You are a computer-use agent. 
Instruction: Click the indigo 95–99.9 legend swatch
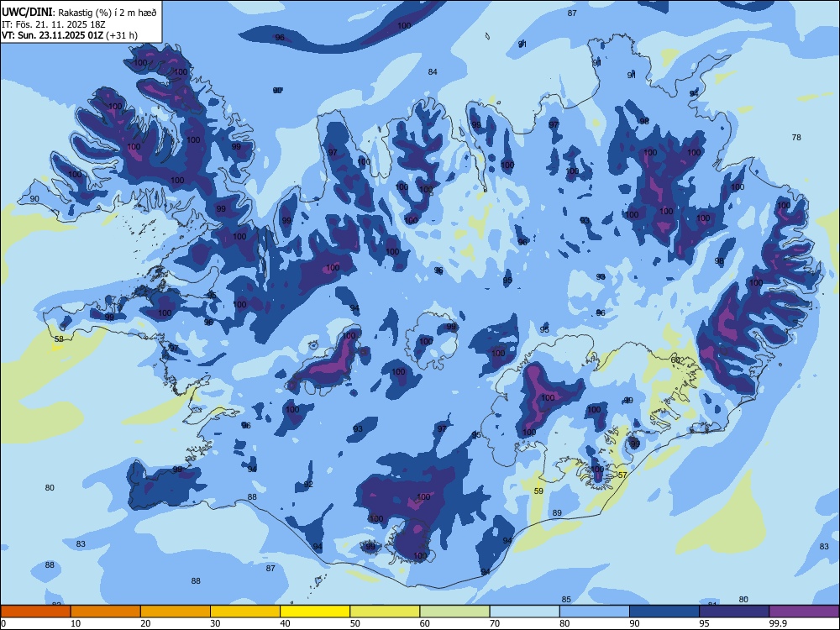click(x=734, y=612)
